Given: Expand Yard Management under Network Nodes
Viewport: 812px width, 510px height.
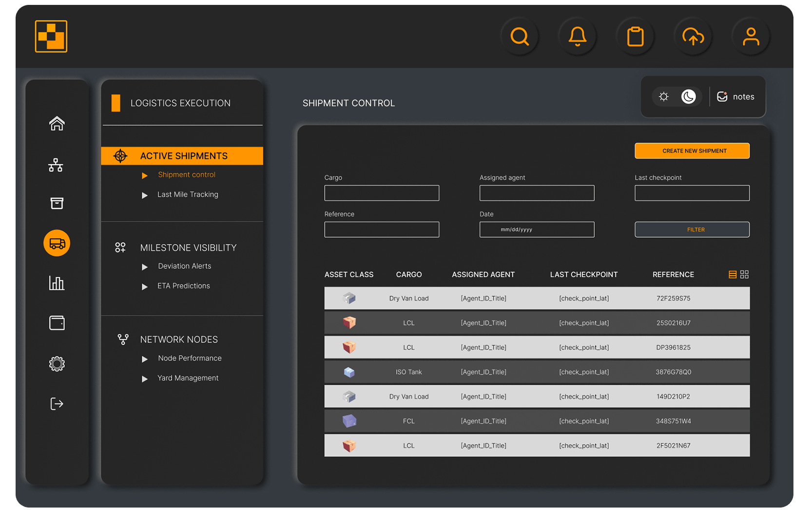Looking at the screenshot, I should tap(188, 378).
